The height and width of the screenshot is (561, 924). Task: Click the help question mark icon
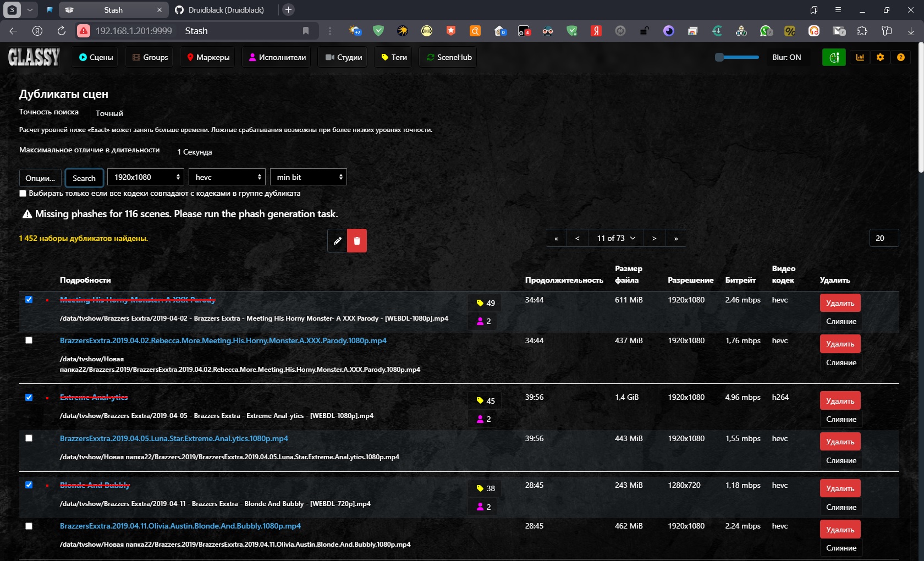pos(900,57)
